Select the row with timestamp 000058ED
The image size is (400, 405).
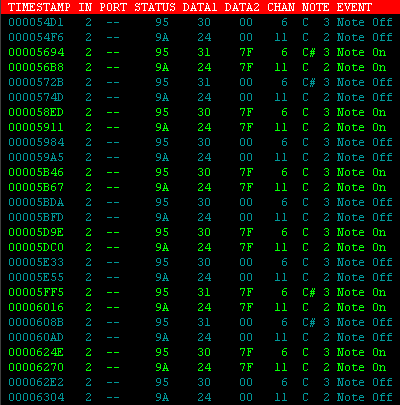(x=200, y=112)
